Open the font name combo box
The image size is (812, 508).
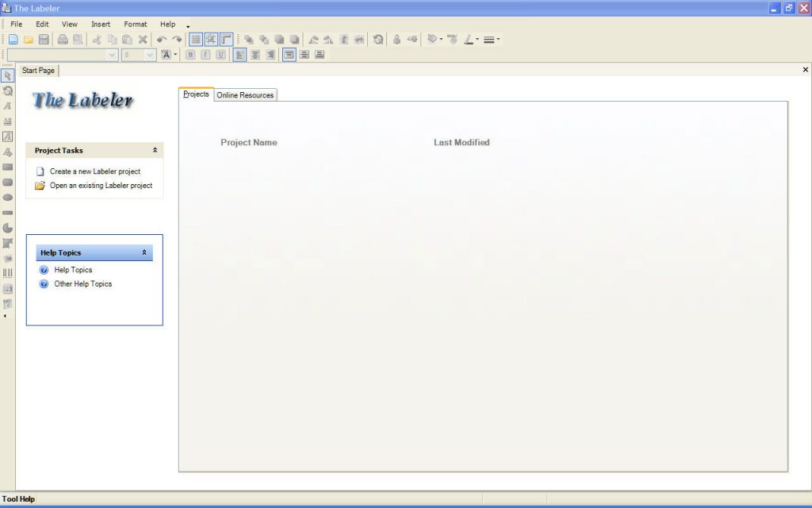(62, 55)
